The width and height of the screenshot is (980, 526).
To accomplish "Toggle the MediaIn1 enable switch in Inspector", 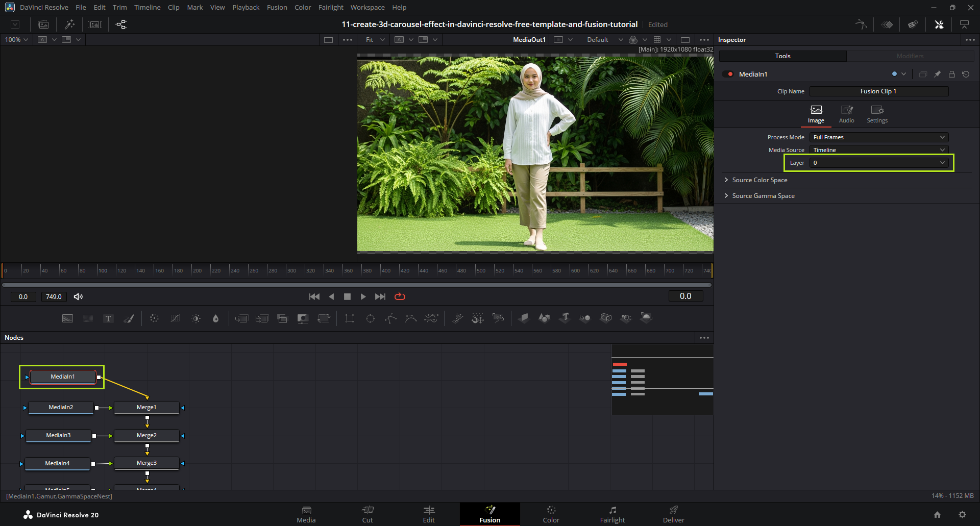I will point(728,74).
